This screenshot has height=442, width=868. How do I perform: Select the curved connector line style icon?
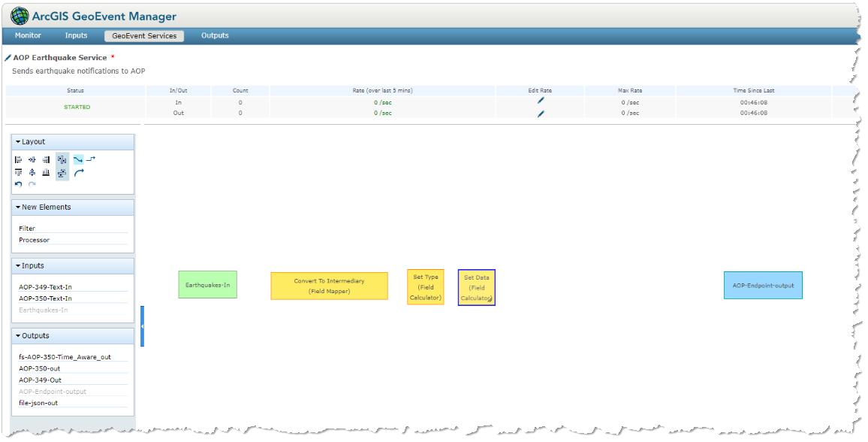tap(78, 159)
